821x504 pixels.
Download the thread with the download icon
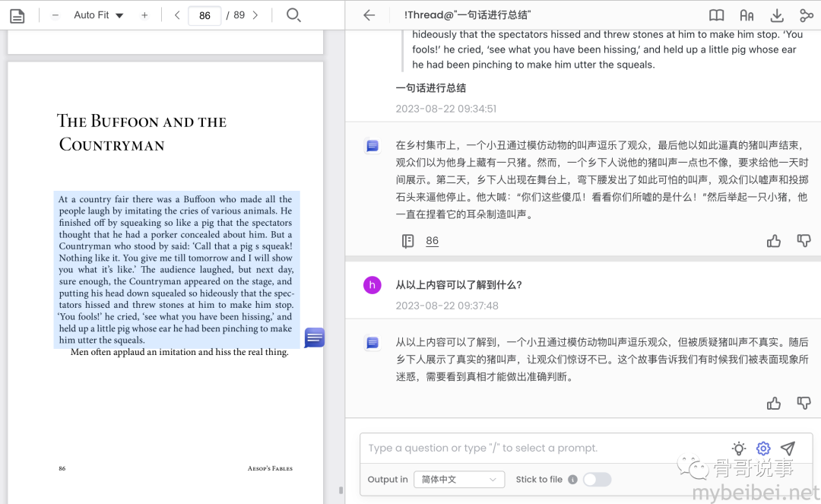point(777,16)
